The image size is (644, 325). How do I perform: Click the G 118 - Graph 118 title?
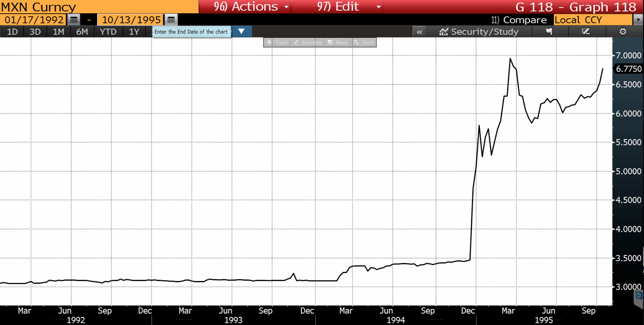point(576,7)
